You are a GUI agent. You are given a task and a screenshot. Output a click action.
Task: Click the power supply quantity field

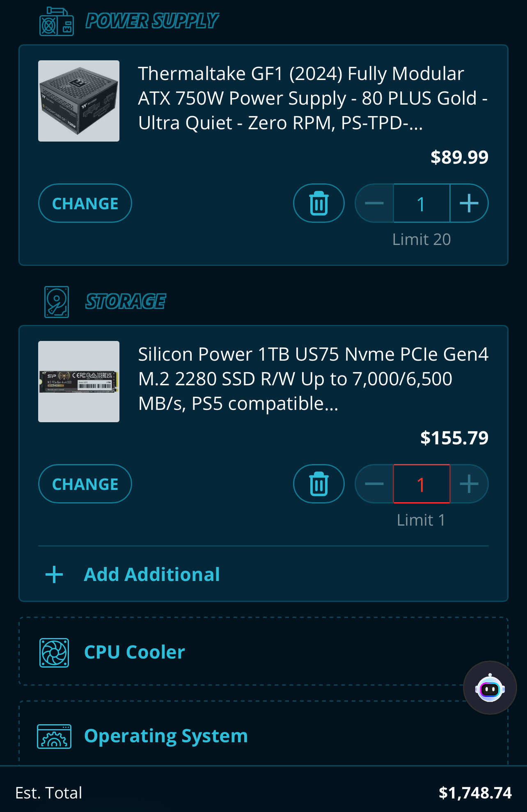422,203
